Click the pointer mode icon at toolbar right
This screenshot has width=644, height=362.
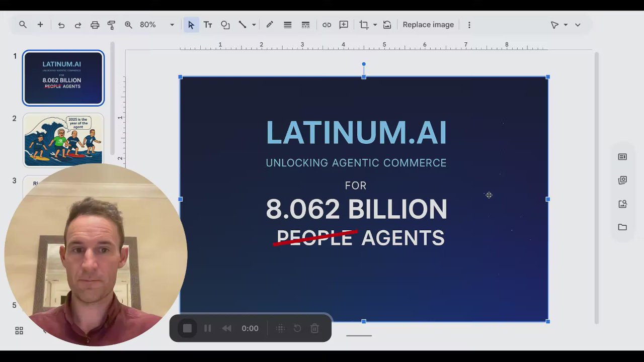click(x=554, y=25)
